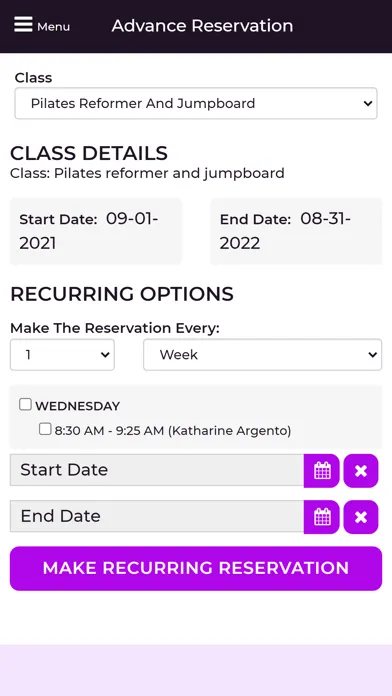This screenshot has height=696, width=392.
Task: Check the 8:30 AM - 9:25 AM time slot box
Action: coord(45,429)
